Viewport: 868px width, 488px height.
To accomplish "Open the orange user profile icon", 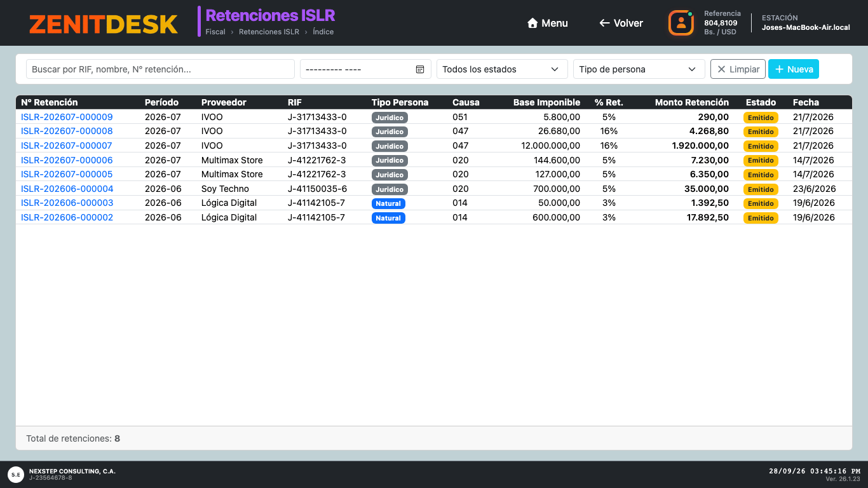I will (681, 23).
